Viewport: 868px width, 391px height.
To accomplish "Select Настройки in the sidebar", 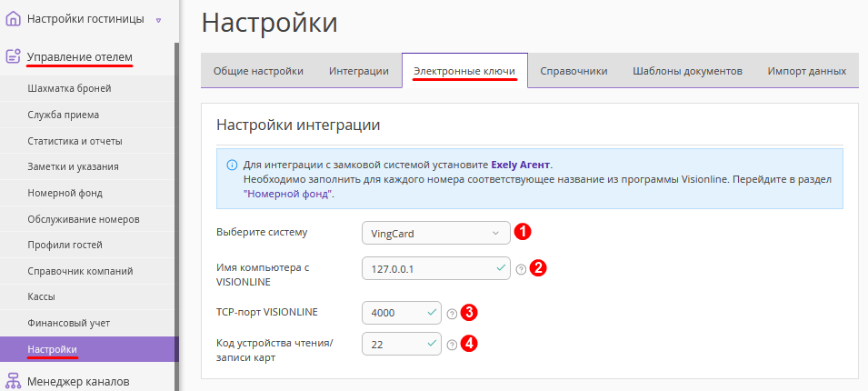I will (87, 349).
